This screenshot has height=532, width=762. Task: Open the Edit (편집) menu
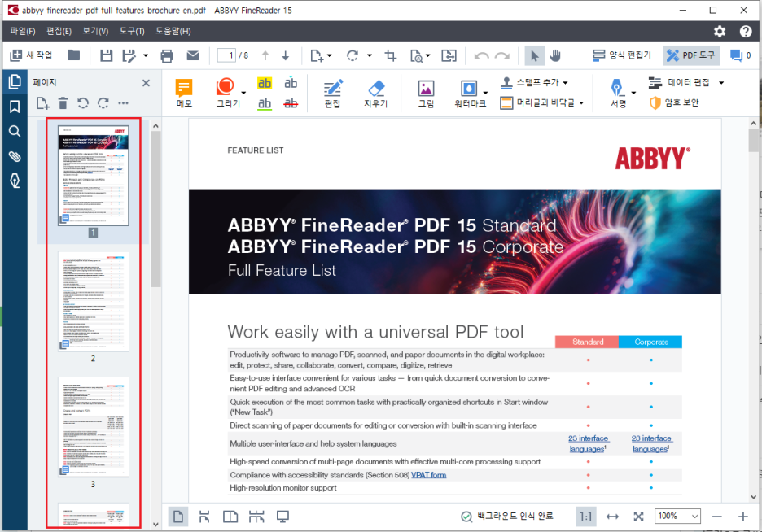point(59,31)
